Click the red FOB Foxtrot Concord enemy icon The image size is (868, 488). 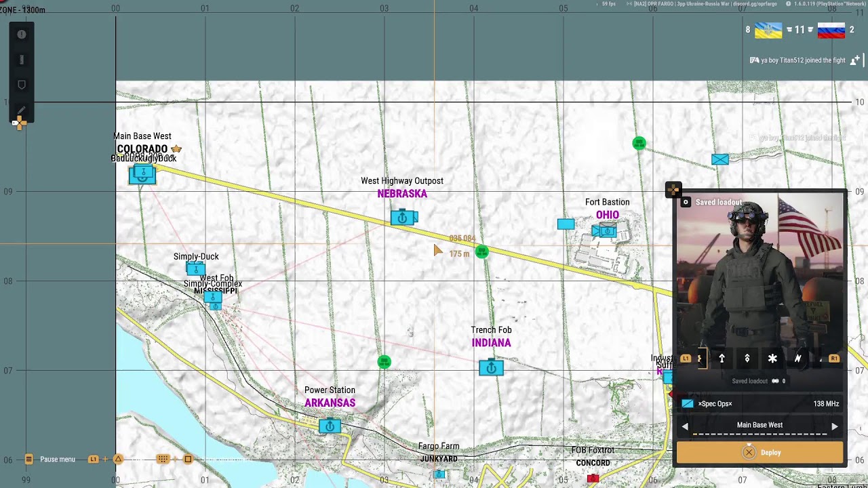click(593, 479)
